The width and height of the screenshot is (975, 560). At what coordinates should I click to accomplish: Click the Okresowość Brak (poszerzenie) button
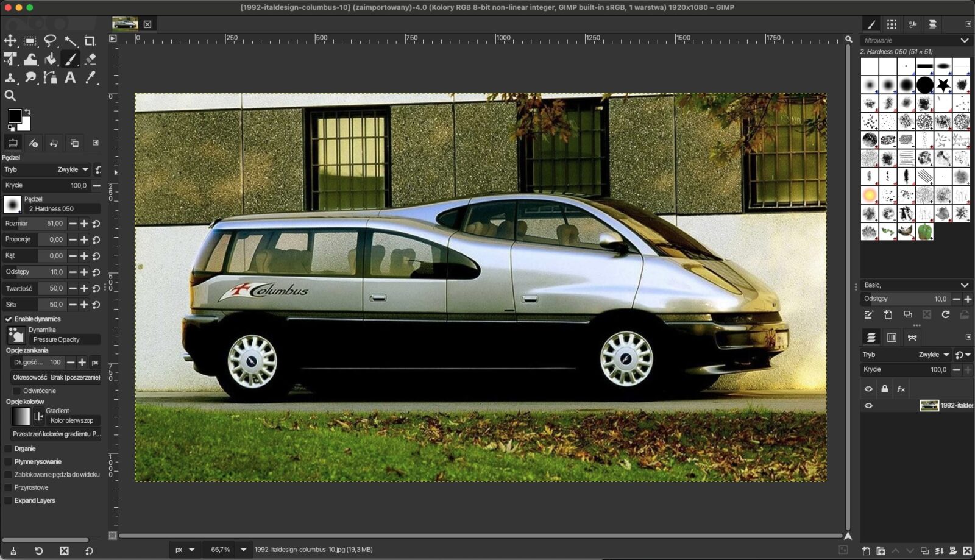56,377
